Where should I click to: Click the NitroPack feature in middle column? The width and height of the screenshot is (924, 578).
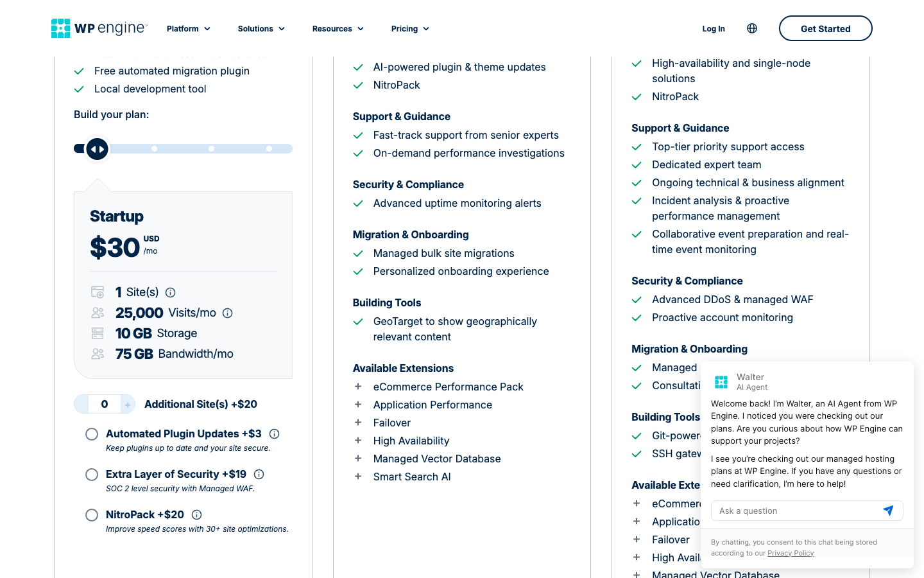[x=397, y=85]
